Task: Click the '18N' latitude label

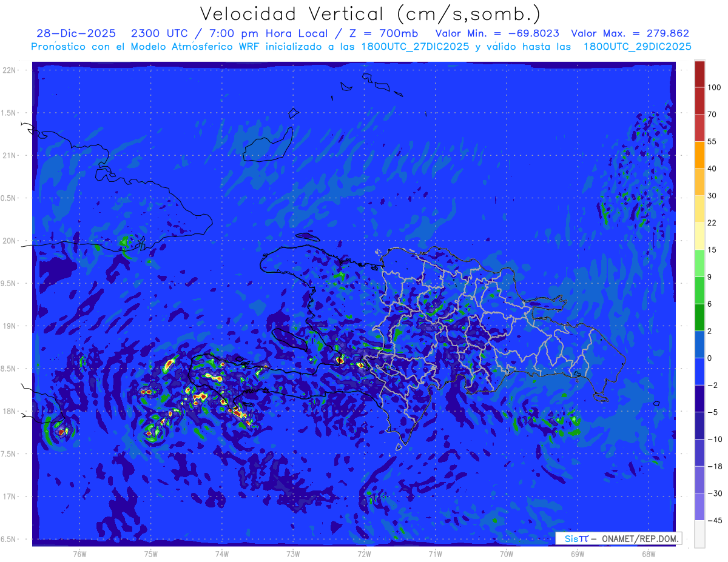Action: pyautogui.click(x=8, y=411)
